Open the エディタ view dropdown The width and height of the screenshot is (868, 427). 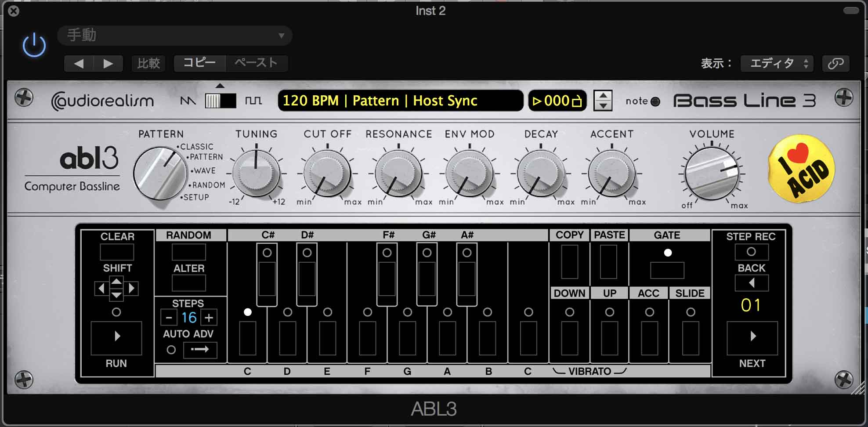click(x=777, y=63)
